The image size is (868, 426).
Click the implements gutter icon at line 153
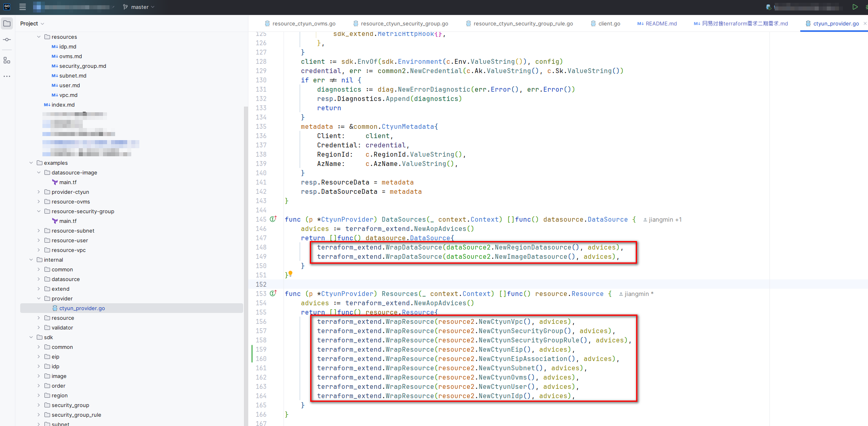(273, 293)
